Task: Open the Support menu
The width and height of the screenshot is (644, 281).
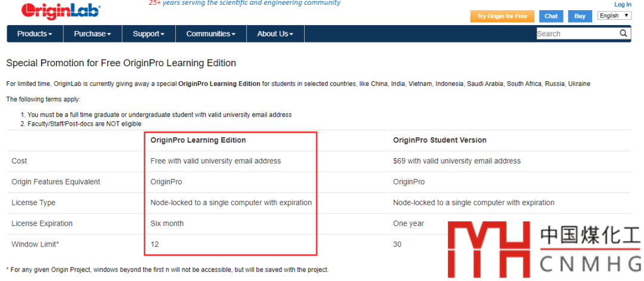Action: (x=148, y=34)
